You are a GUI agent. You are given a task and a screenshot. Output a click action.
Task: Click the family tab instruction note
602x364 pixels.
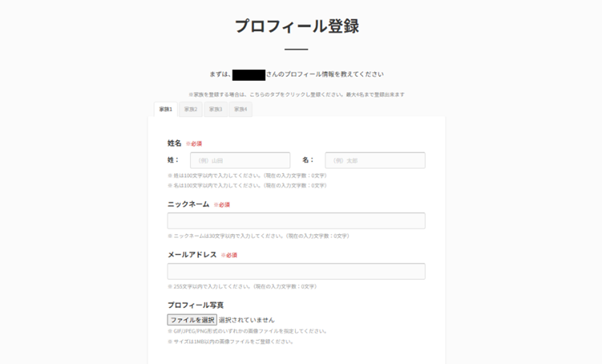point(296,95)
